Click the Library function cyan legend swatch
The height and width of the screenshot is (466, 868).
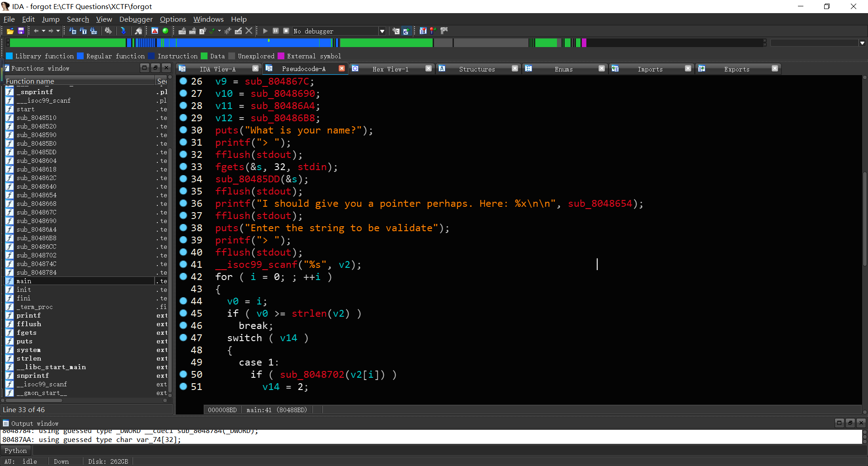(x=9, y=56)
